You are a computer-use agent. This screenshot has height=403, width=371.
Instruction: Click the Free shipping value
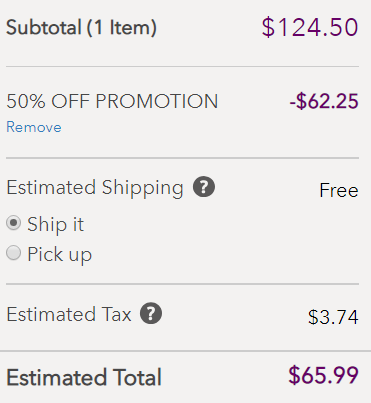pos(339,190)
